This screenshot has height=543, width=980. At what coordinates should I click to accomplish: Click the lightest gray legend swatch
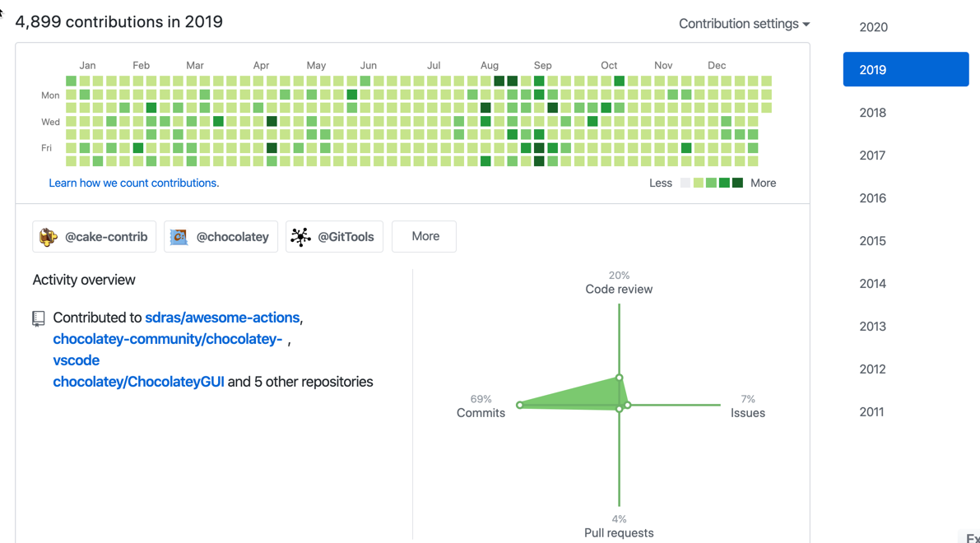point(685,183)
